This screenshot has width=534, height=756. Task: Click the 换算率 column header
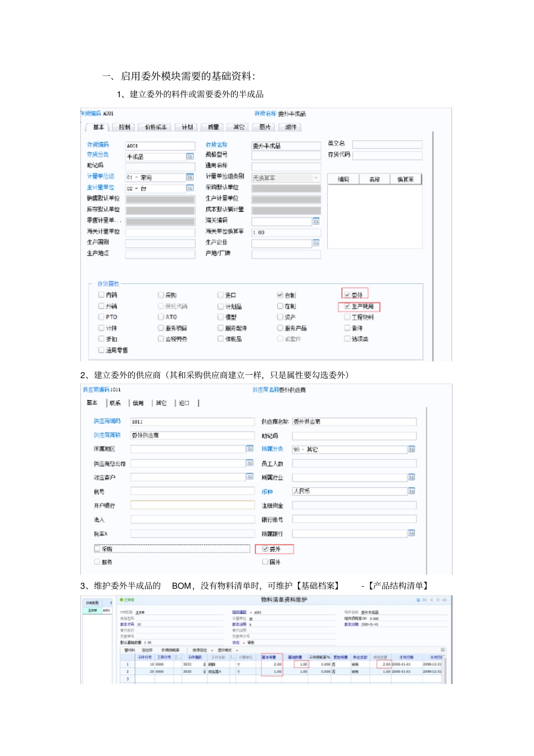405,179
